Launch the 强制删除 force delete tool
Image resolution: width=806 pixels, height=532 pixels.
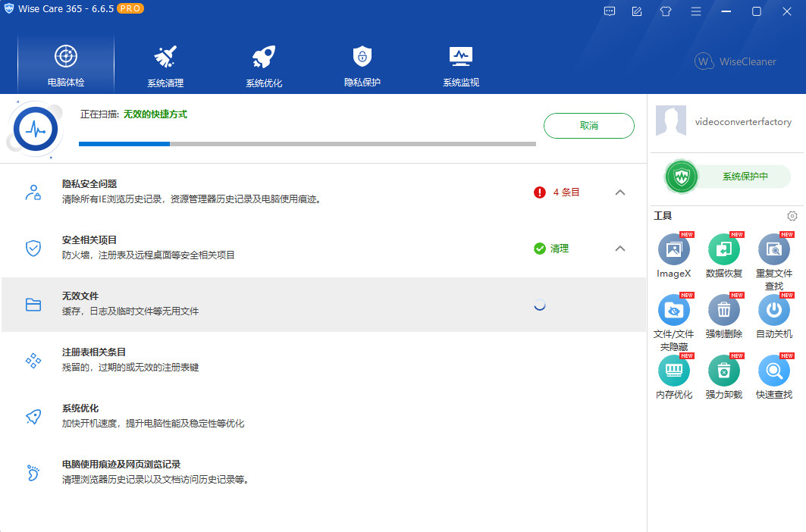point(723,311)
